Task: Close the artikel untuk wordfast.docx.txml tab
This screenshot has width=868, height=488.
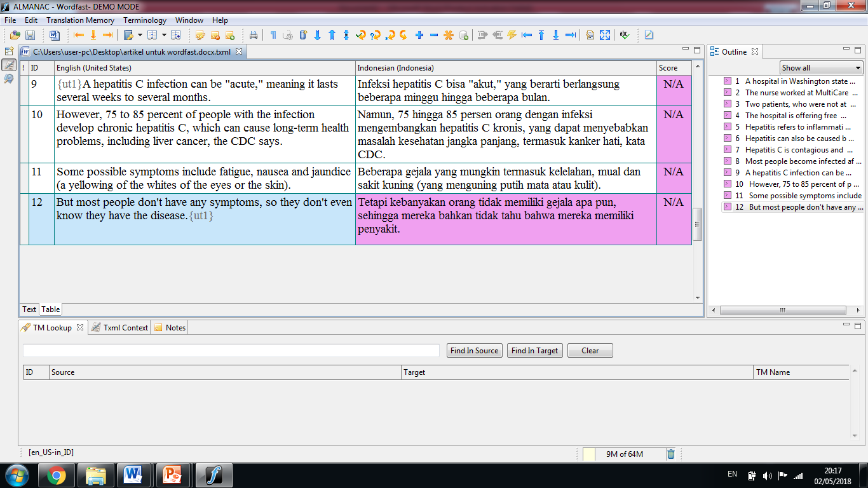Action: pos(239,52)
